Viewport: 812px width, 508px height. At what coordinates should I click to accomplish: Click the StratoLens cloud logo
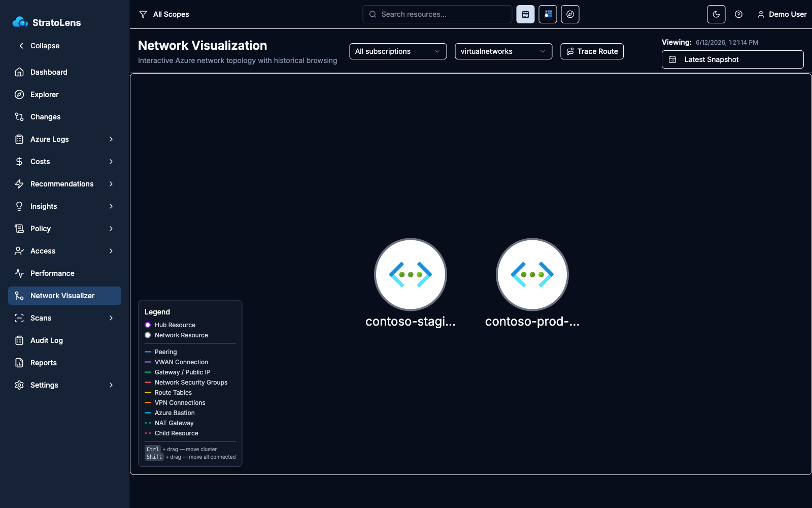[x=20, y=22]
